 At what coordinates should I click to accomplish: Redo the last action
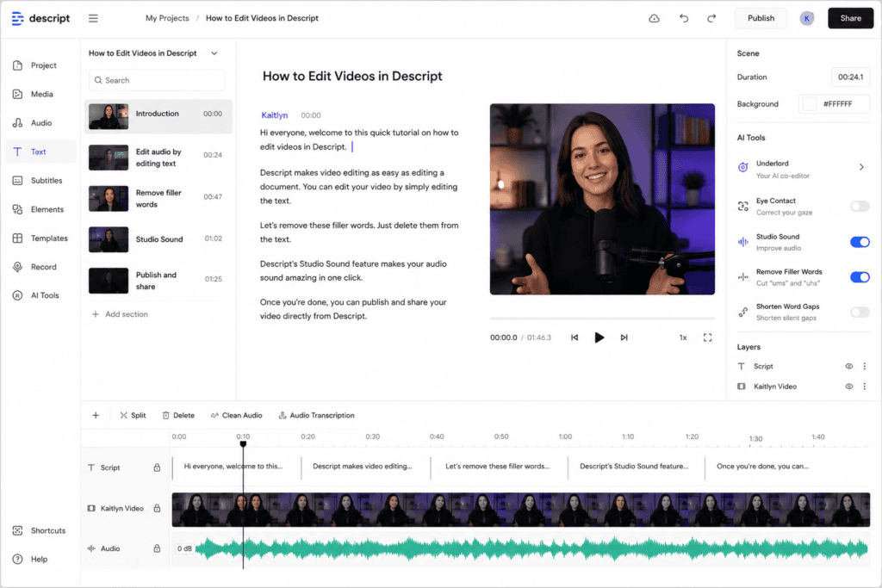711,19
